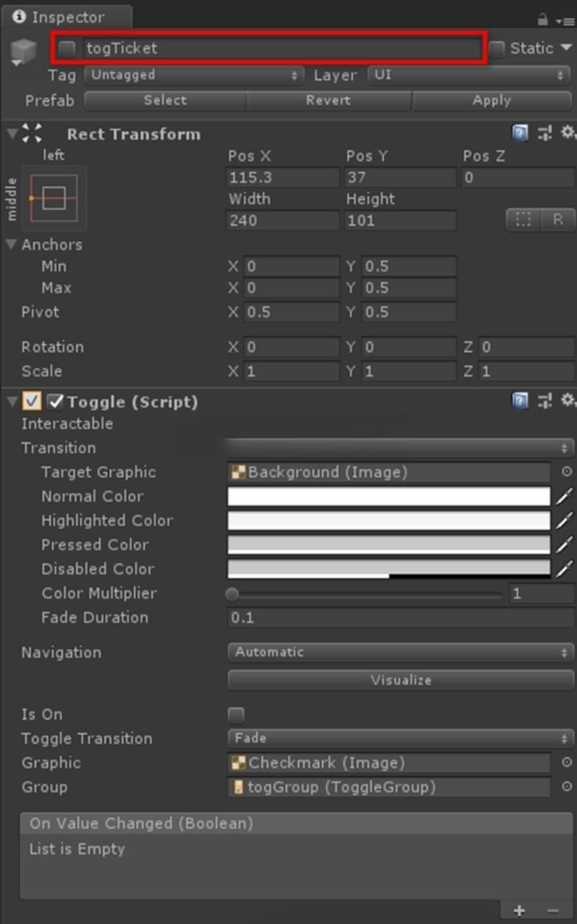Click the Height field showing 101

tap(400, 220)
